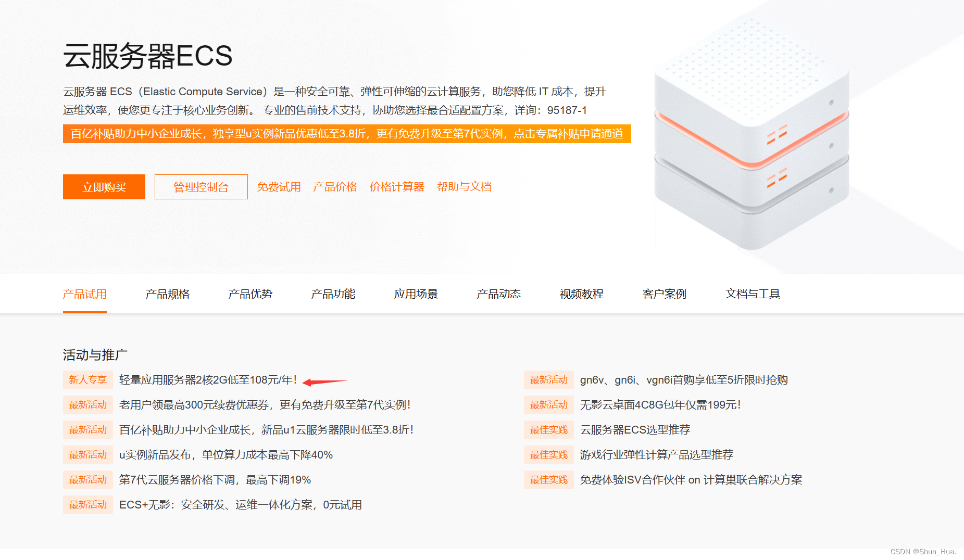Click the orange 百亿补贴 promotion banner
The height and width of the screenshot is (560, 964).
click(x=347, y=134)
